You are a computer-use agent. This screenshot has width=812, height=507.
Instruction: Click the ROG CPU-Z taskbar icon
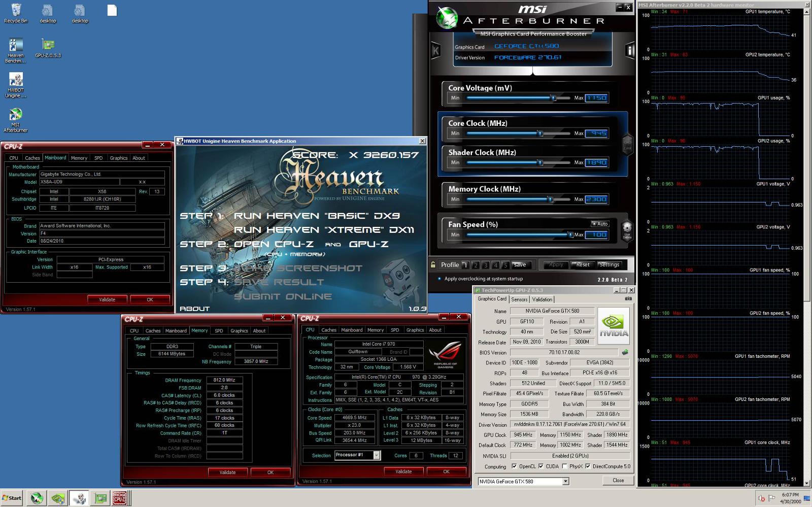[120, 498]
